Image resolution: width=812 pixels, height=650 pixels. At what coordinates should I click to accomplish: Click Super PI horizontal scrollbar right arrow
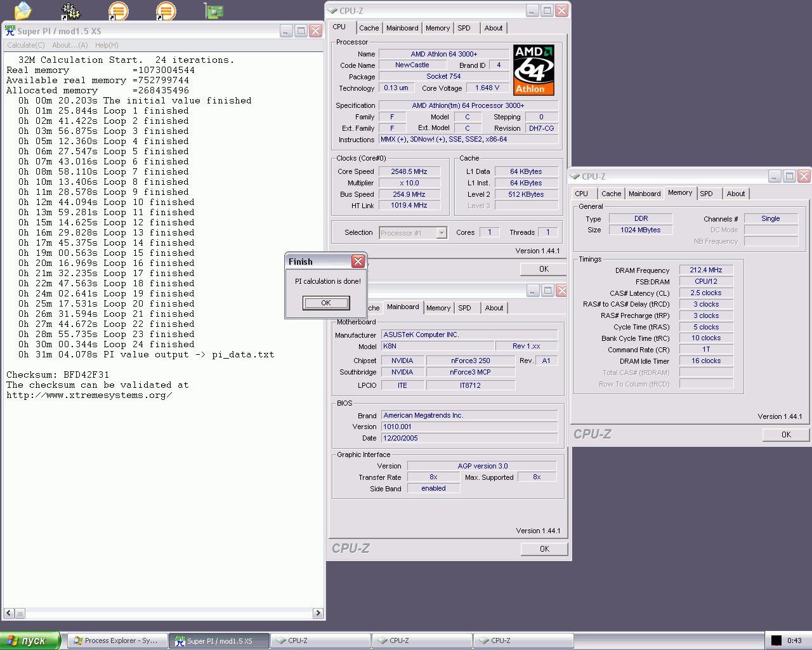318,613
